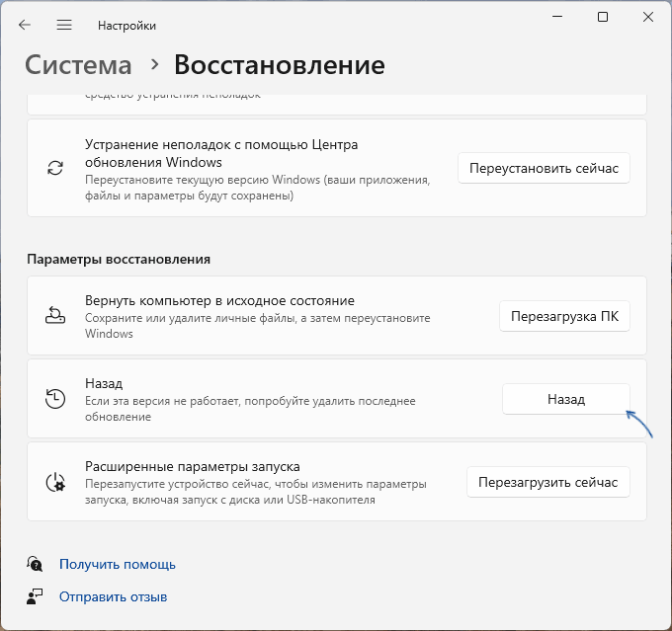Click Переустановить сейчас button
The image size is (672, 631).
544,168
